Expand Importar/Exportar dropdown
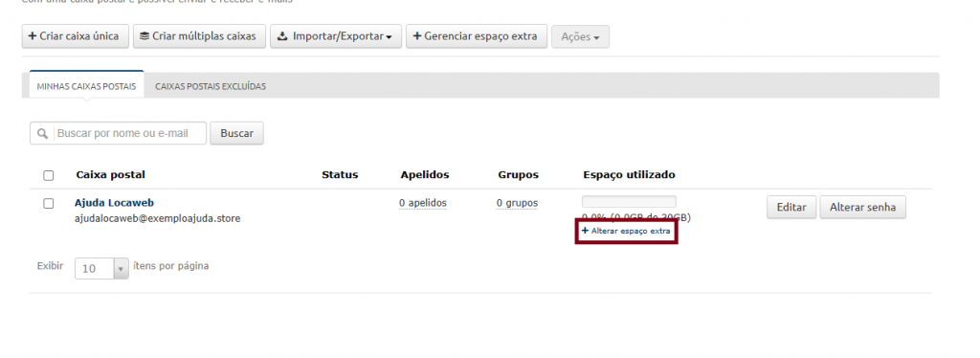Screen dimensions: 980x358 click(336, 36)
